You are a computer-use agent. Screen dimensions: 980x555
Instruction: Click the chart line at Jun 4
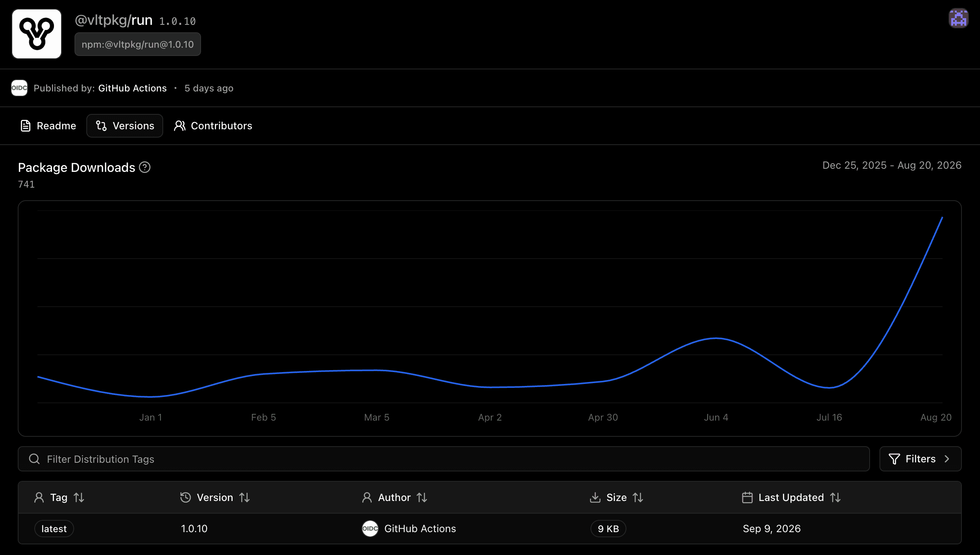coord(716,338)
